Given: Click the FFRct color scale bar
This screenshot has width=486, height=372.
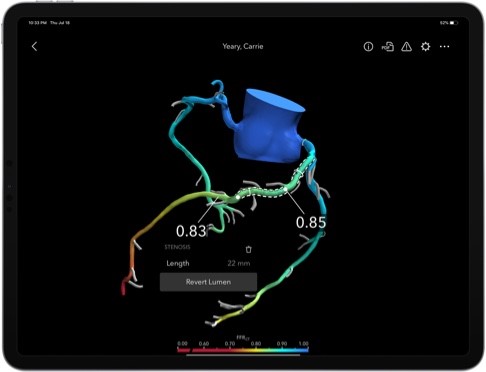Looking at the screenshot, I should (243, 350).
